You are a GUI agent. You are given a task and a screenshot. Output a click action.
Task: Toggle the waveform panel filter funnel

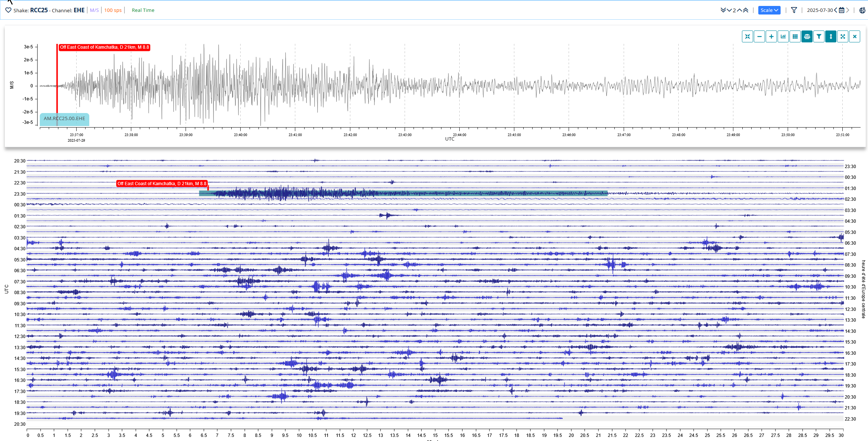click(x=819, y=36)
